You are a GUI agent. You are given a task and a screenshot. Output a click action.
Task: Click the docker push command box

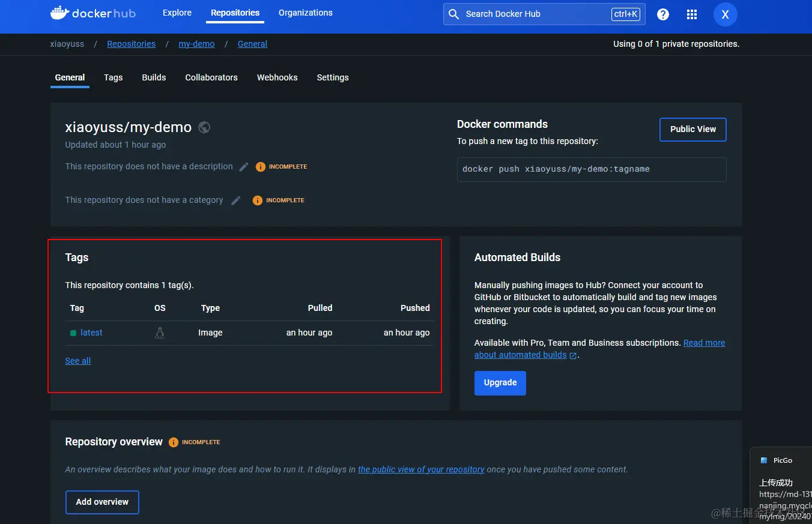[x=592, y=169]
